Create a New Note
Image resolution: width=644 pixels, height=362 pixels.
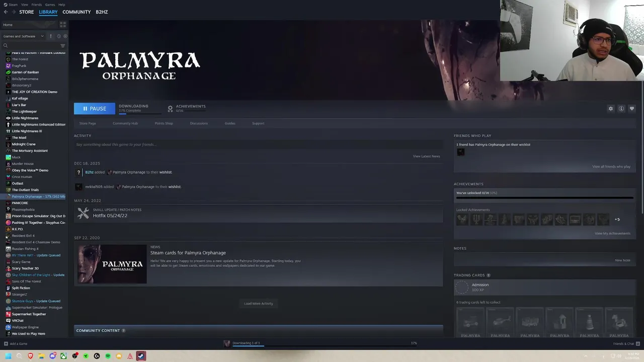622,260
